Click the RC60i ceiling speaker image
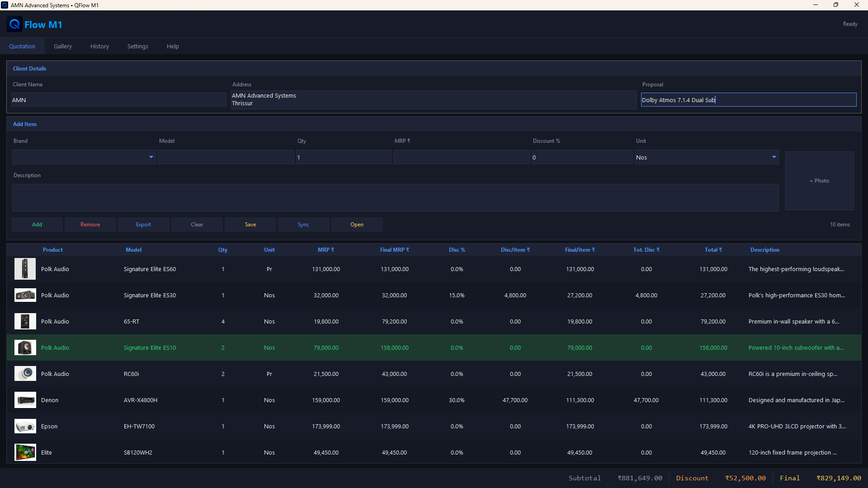The image size is (868, 488). [25, 374]
